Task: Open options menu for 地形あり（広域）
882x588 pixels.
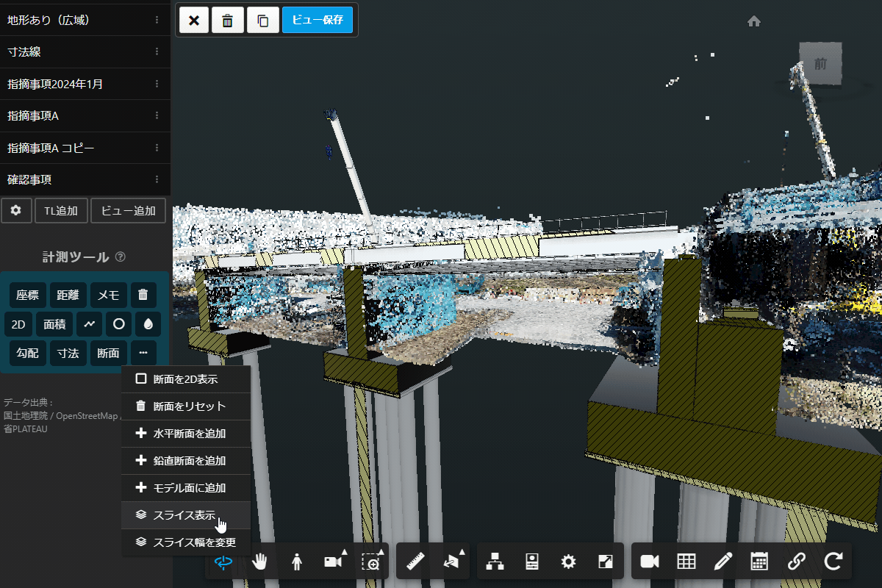Action: click(157, 21)
